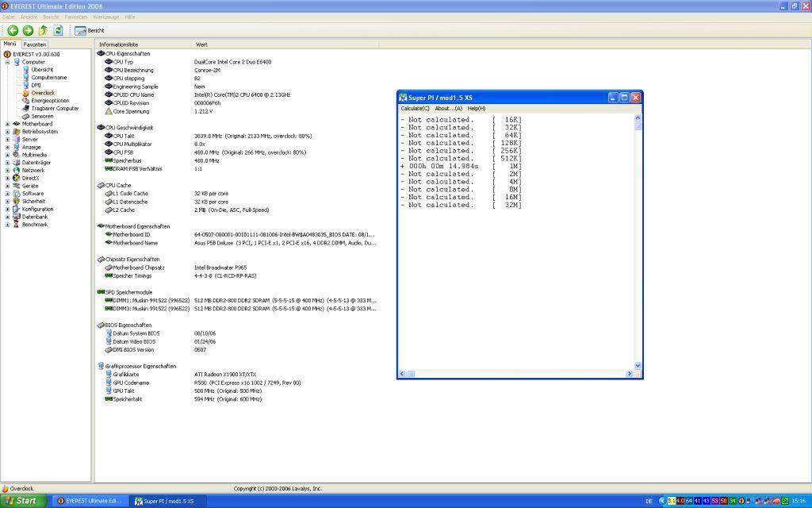Collapse the Computer tree node

point(7,62)
